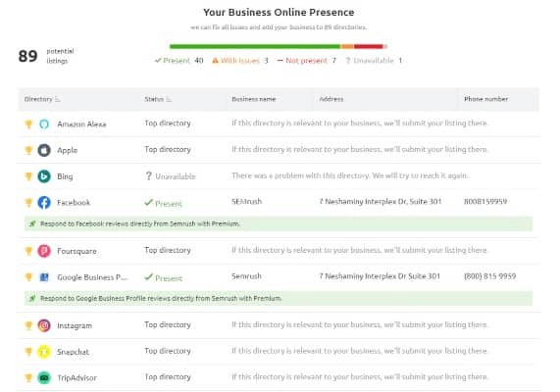Image resolution: width=560 pixels, height=392 pixels.
Task: Click the trophy icon in Amazon Alexa row
Action: point(28,123)
